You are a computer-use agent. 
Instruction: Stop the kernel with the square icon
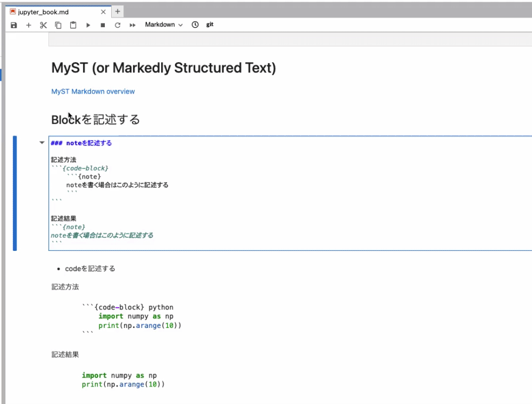(x=103, y=25)
